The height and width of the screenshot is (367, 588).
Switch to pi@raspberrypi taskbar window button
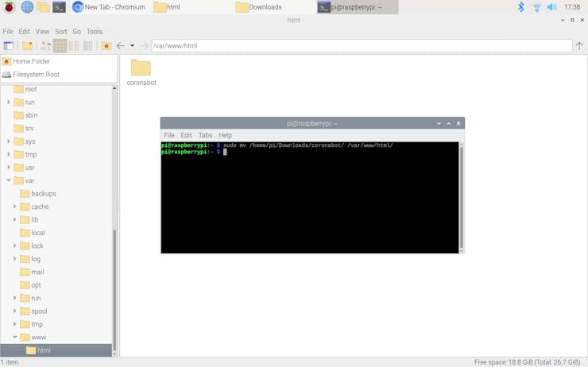(x=358, y=6)
